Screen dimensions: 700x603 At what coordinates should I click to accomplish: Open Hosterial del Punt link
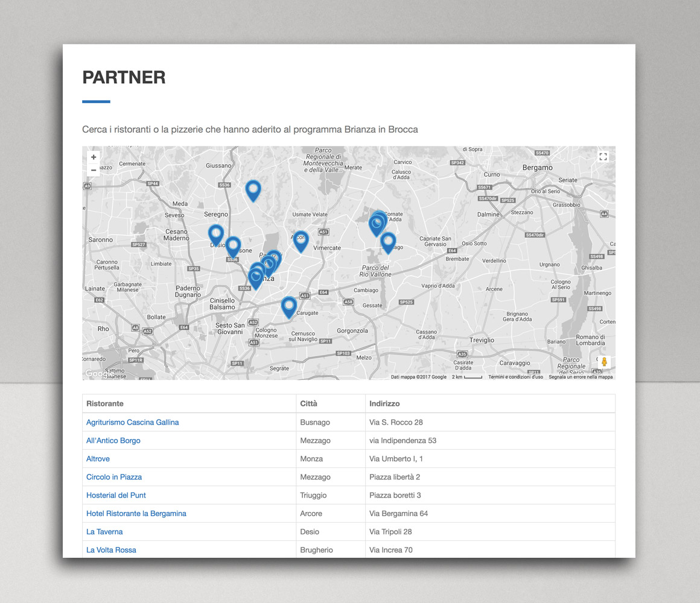click(x=116, y=496)
